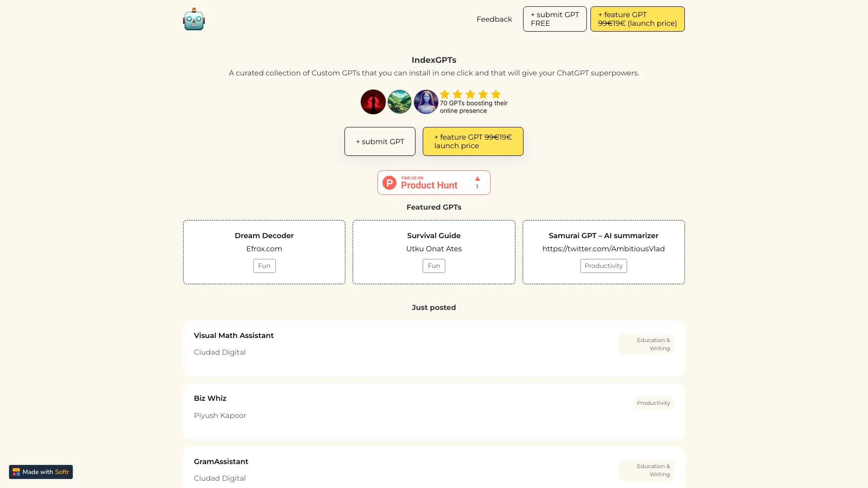This screenshot has height=488, width=868.
Task: Click the robot emoji site logo
Action: 193,19
